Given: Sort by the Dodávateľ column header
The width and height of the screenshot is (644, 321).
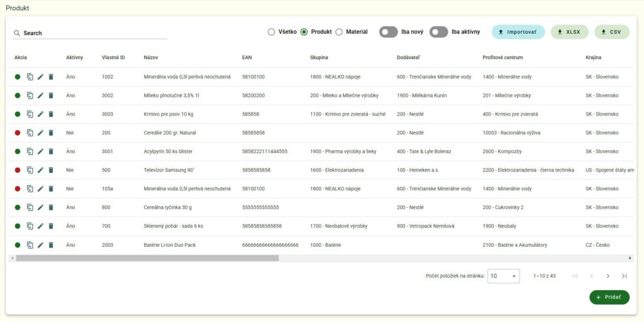Looking at the screenshot, I should click(409, 58).
